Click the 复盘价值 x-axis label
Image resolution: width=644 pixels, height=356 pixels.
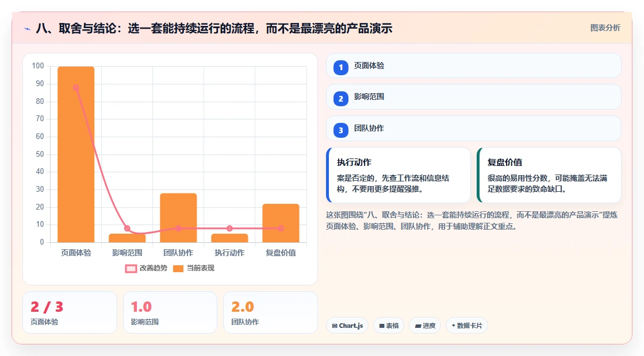click(281, 253)
